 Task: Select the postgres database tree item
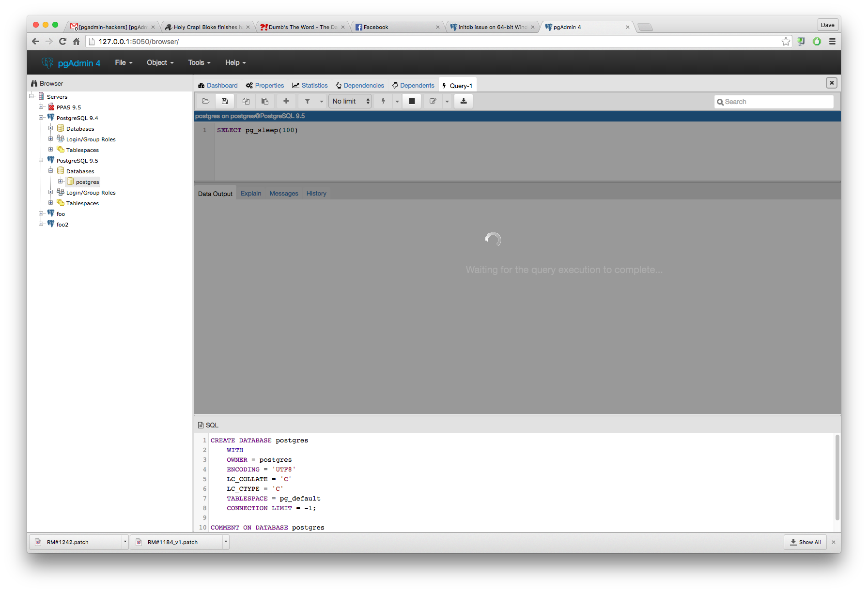87,182
